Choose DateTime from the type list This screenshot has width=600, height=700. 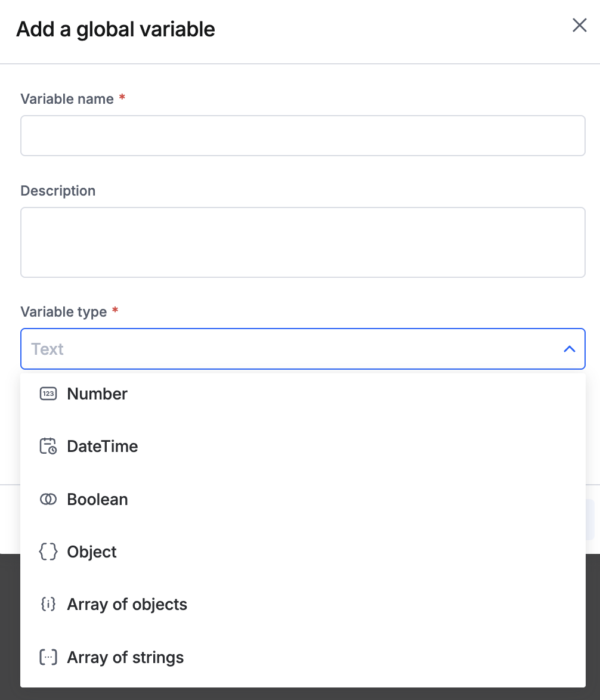tap(102, 446)
